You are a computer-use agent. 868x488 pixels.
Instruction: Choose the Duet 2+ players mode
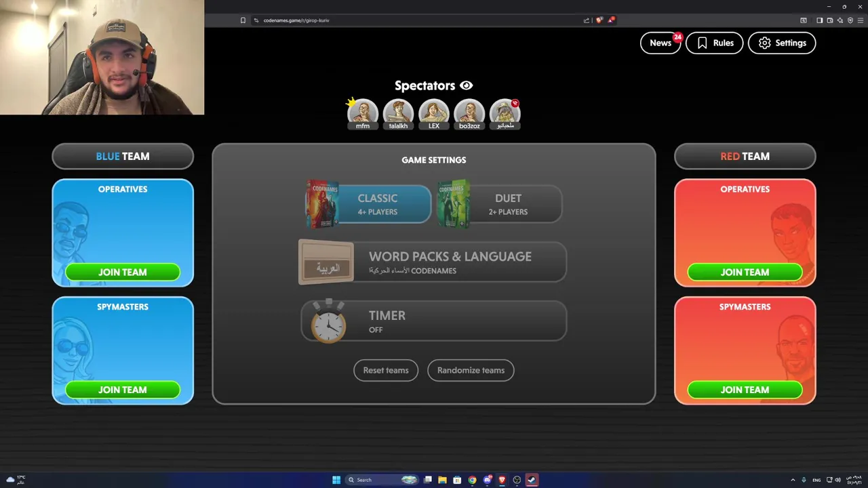pos(499,204)
